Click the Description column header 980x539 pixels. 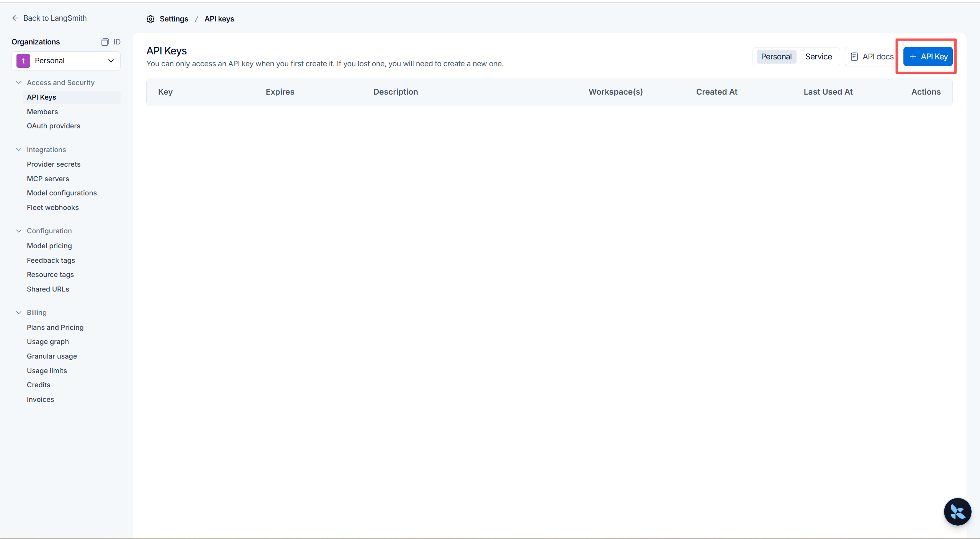(396, 92)
